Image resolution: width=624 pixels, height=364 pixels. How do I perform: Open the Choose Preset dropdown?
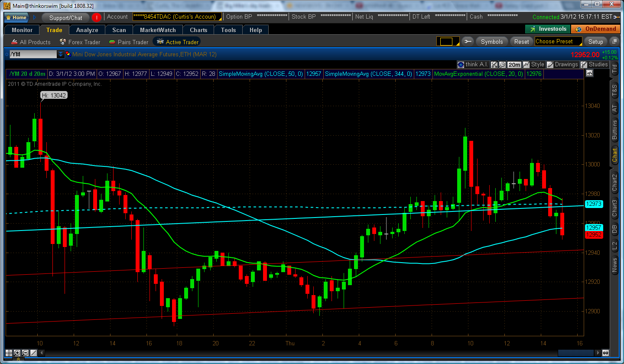point(558,42)
